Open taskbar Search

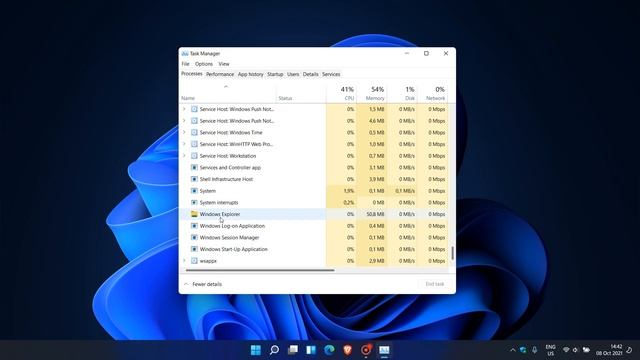click(274, 350)
